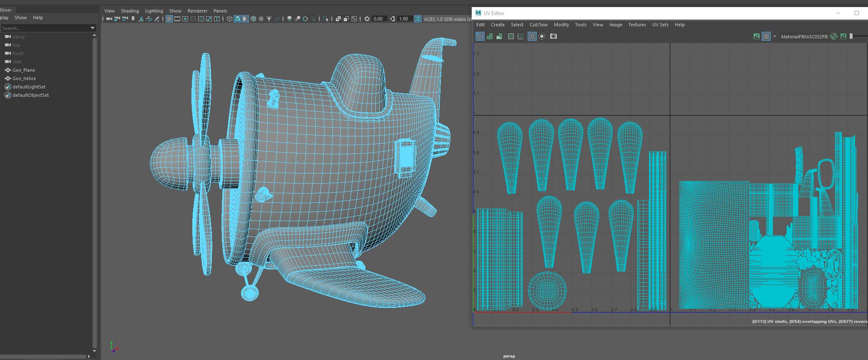Open the viewport Shading menu

tap(130, 11)
